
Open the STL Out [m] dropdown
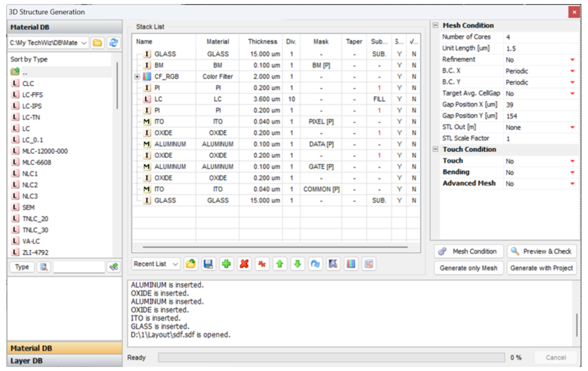click(x=572, y=127)
